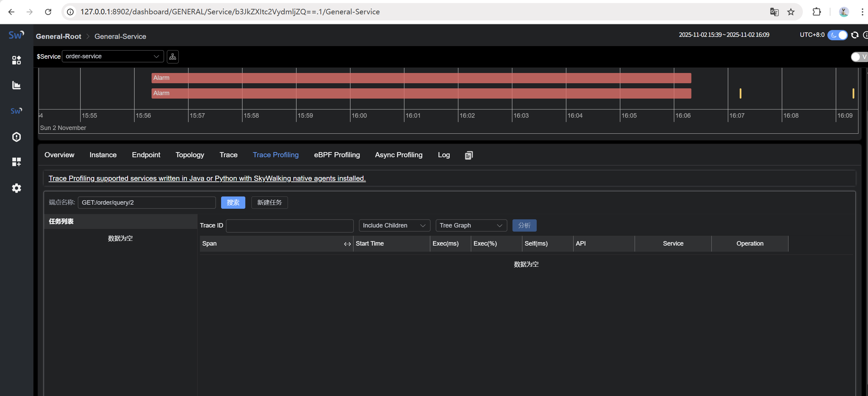The height and width of the screenshot is (396, 868).
Task: Open the Include Children dropdown
Action: (394, 225)
